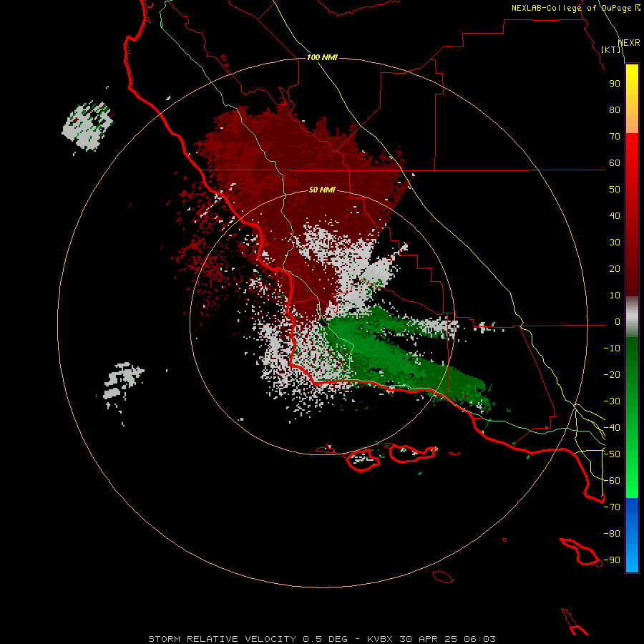Screen dimensions: 644x644
Task: Click the '-40' value on velocity scale
Action: coord(612,428)
